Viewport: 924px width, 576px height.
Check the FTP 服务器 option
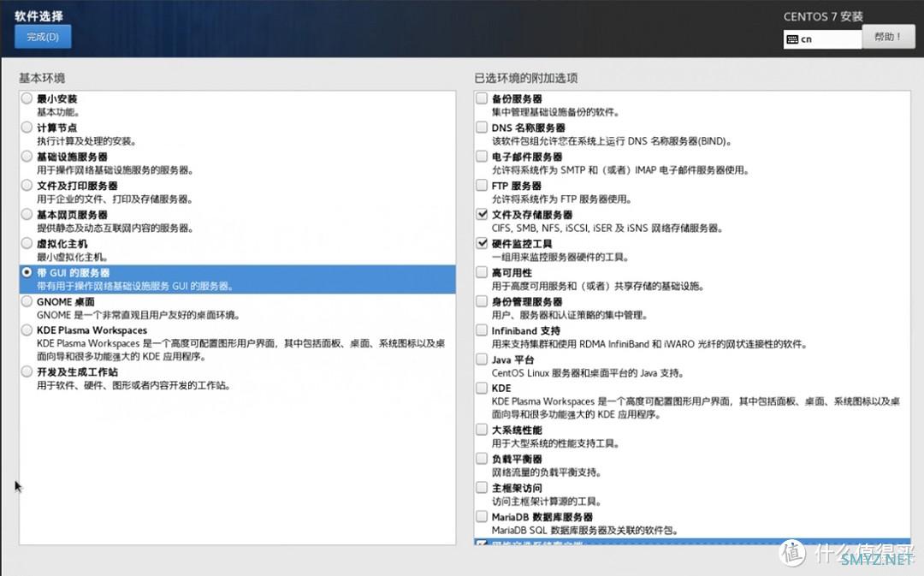pyautogui.click(x=482, y=185)
